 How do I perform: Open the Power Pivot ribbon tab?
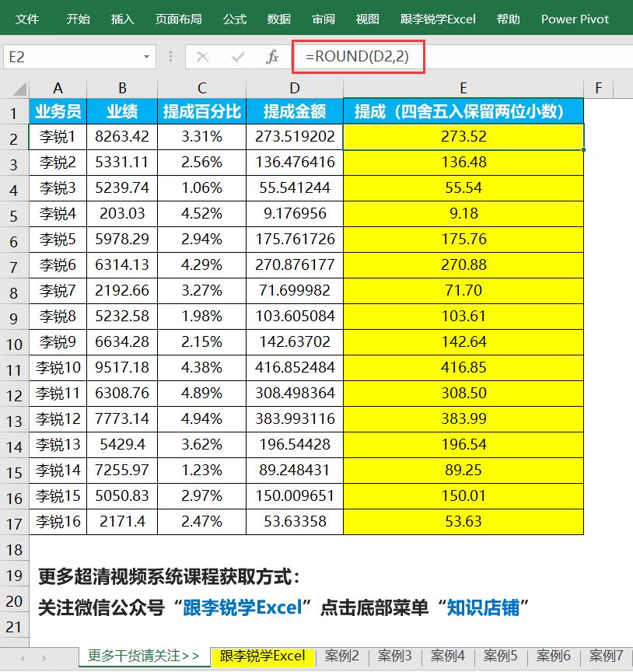click(x=575, y=19)
